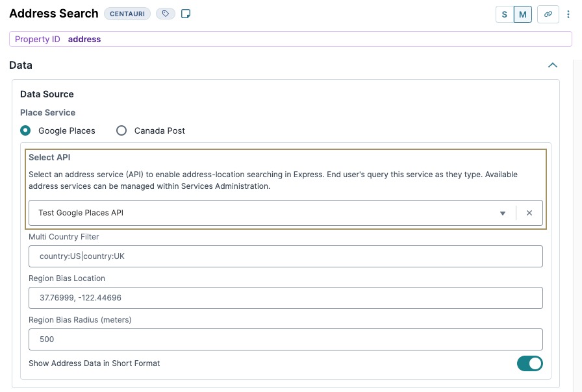582x392 pixels.
Task: Click the Region Bias Location field
Action: pyautogui.click(x=285, y=298)
